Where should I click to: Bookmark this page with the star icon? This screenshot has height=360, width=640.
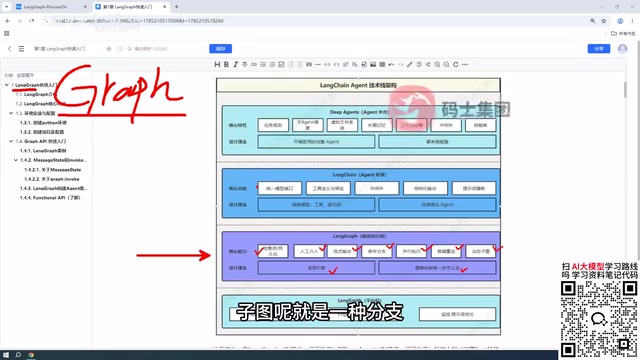tap(604, 21)
